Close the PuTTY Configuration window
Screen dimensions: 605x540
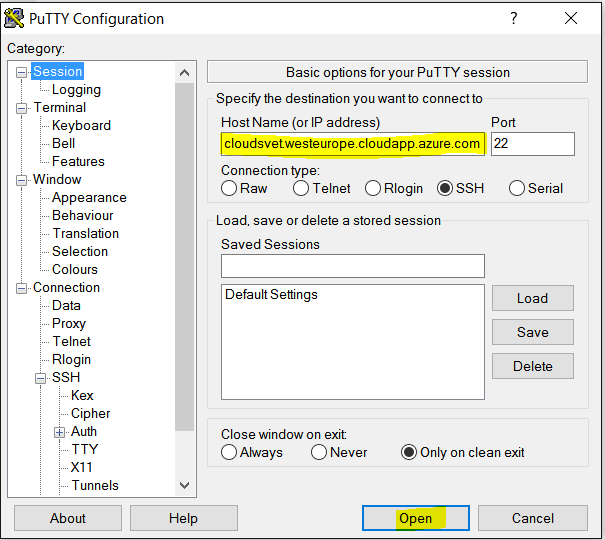(x=571, y=18)
